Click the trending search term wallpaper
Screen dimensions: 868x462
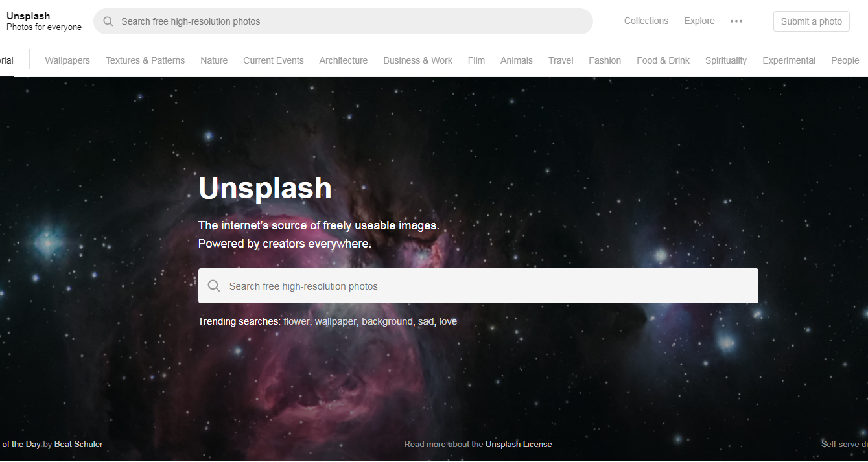click(336, 321)
